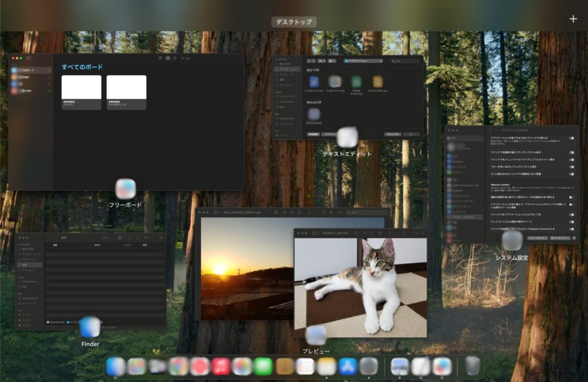Toggle ウインドウを画面の端にドラッグしてタイル表示 switch
The image size is (588, 382).
click(571, 153)
